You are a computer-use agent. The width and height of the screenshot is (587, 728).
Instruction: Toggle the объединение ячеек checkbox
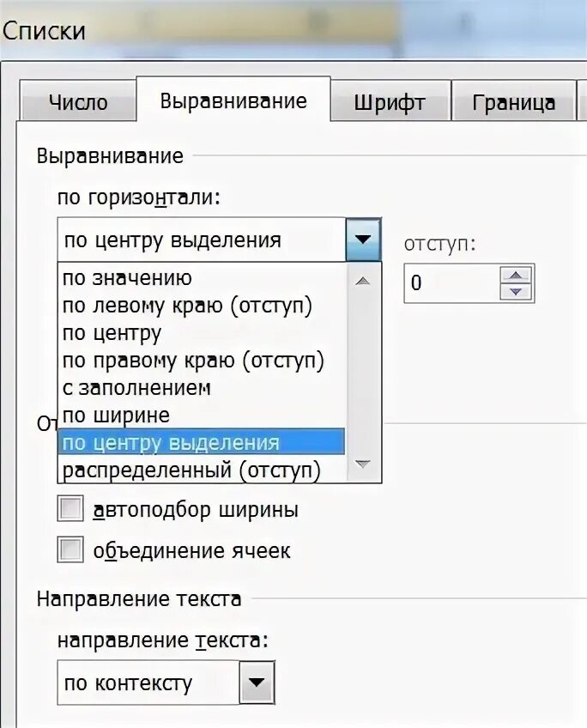(x=70, y=549)
